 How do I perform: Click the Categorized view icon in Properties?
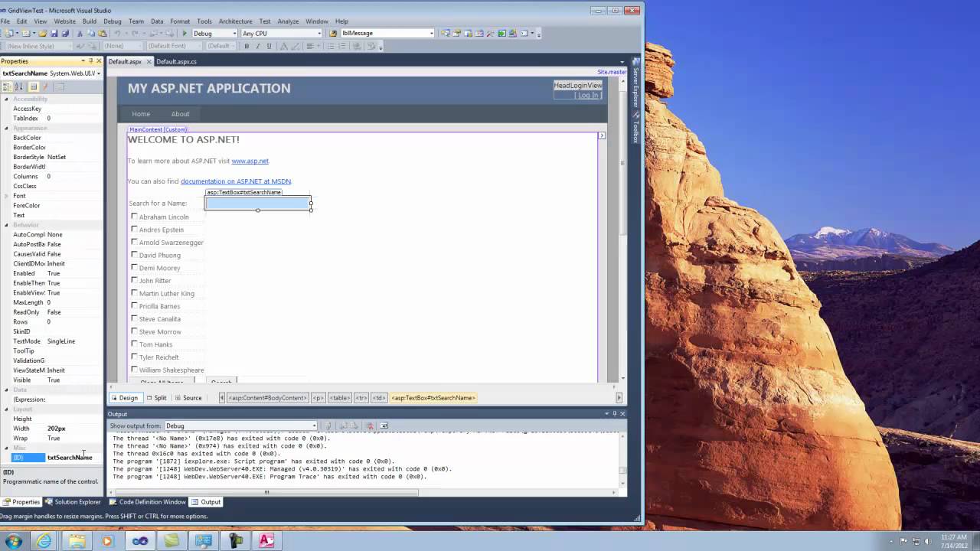(8, 86)
